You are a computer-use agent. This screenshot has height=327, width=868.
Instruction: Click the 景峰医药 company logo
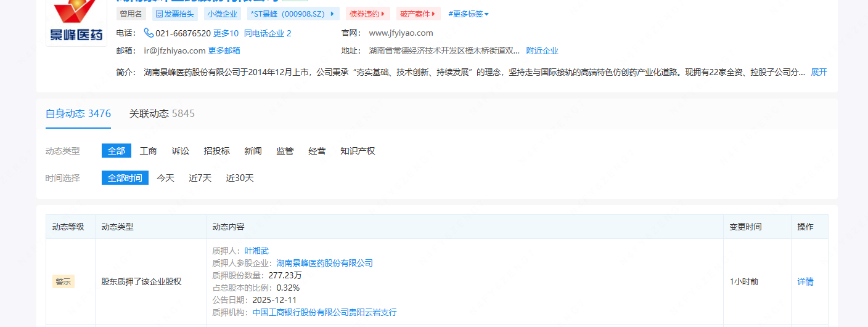click(76, 22)
